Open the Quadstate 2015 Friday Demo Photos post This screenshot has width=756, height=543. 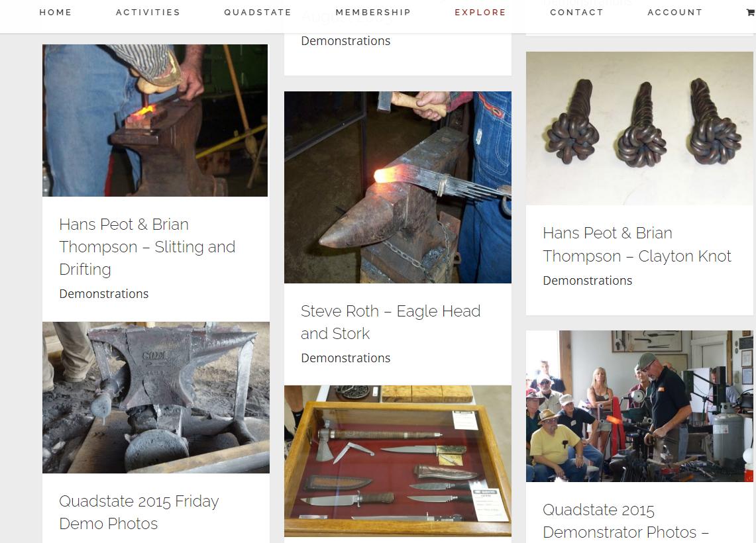coord(139,512)
